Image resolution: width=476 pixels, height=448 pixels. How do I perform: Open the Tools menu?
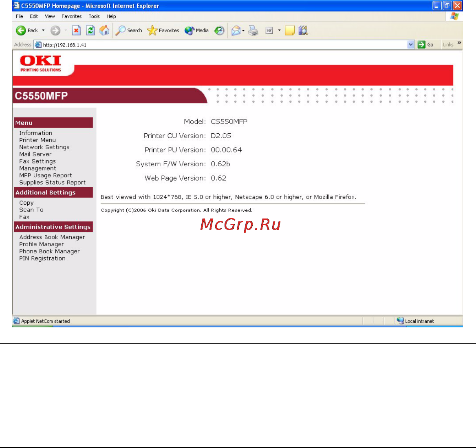coord(94,16)
